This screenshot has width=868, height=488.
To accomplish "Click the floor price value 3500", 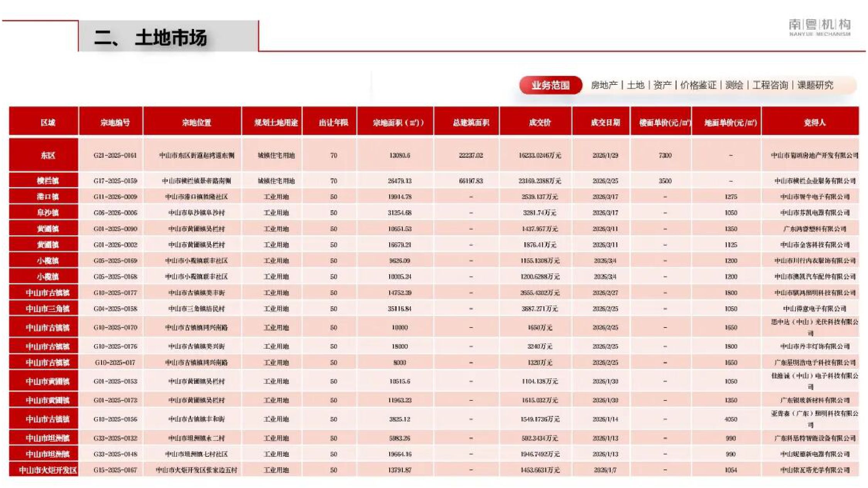I will click(x=665, y=181).
